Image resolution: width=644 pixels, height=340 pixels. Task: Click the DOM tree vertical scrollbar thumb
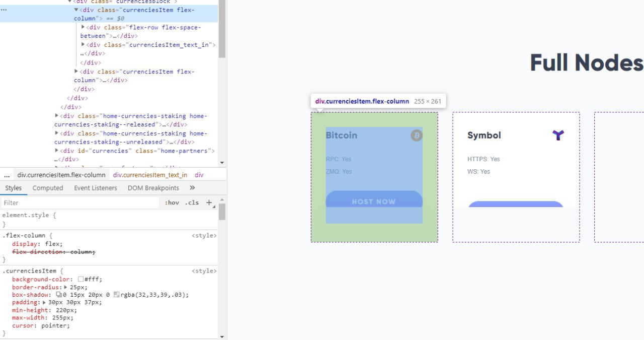tap(222, 29)
